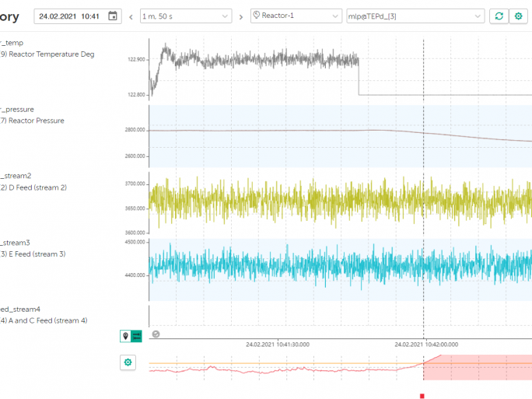532x399 pixels.
Task: Click the 4400.000 E Feed axis value
Action: [135, 275]
